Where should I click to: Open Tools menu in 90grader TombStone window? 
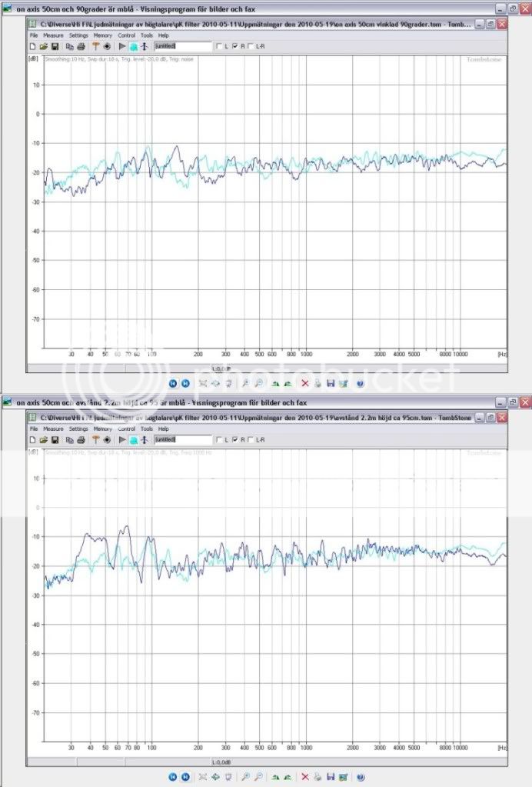(x=146, y=35)
